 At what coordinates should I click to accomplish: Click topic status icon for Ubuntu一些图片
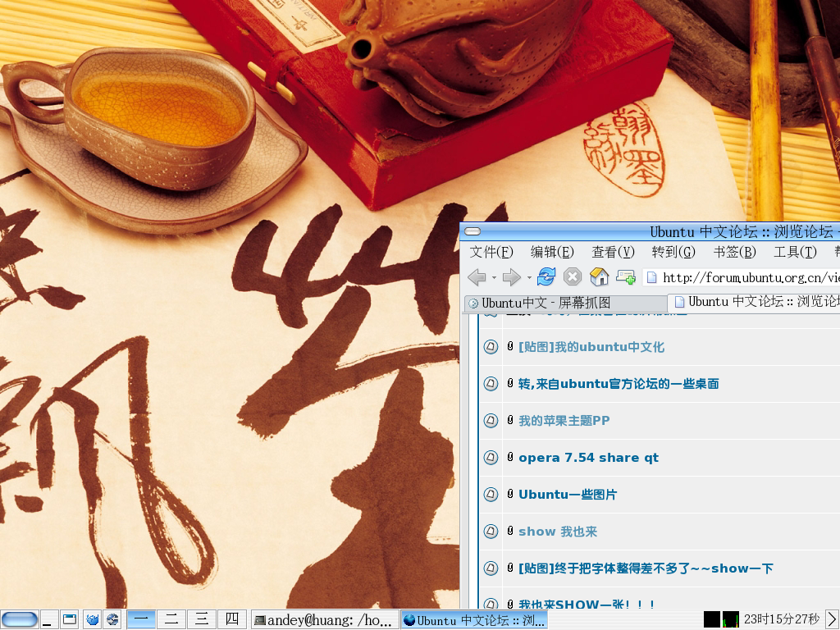(491, 495)
